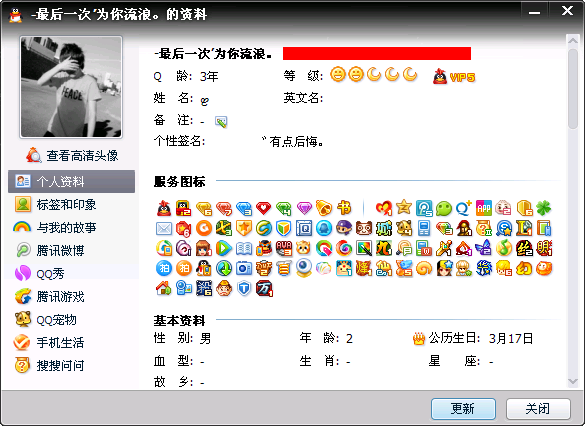Click the blue shield cube manager icon

coord(284,228)
